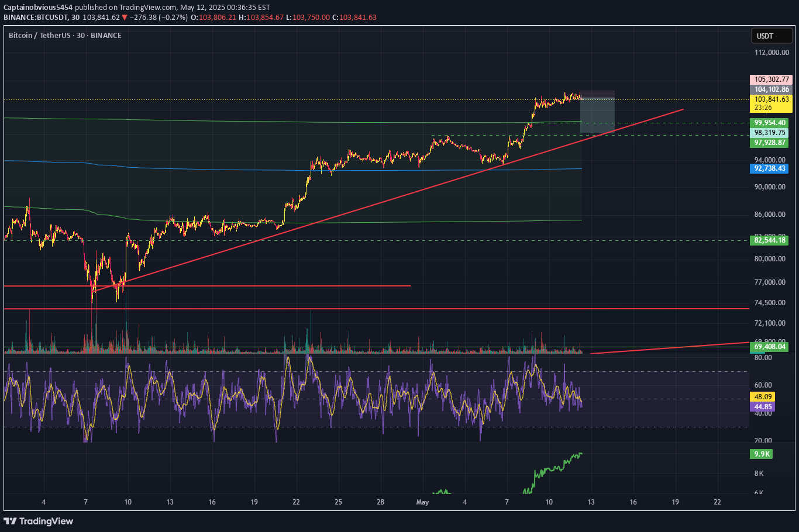Click the May label on the date axis
This screenshot has height=532, width=799.
pyautogui.click(x=422, y=502)
